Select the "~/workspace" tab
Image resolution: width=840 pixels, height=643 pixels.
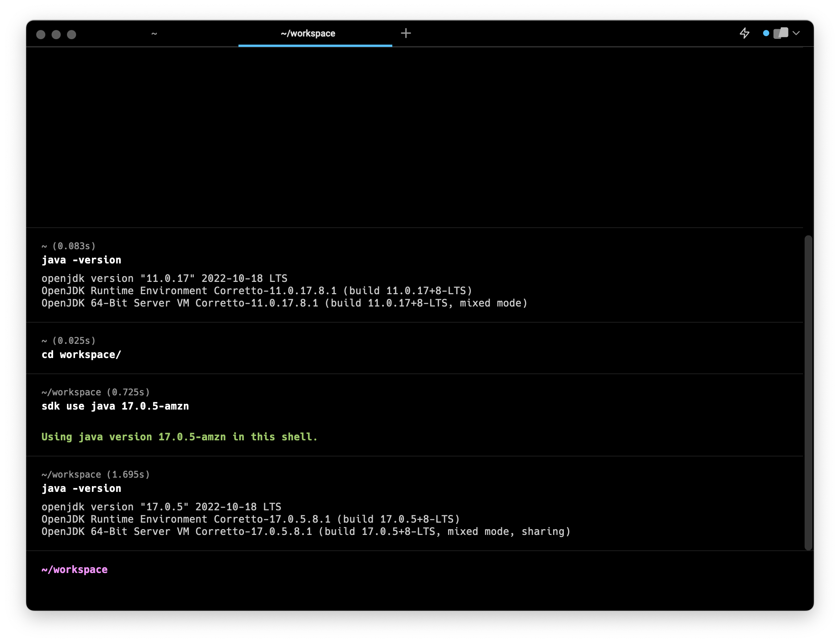pos(308,34)
